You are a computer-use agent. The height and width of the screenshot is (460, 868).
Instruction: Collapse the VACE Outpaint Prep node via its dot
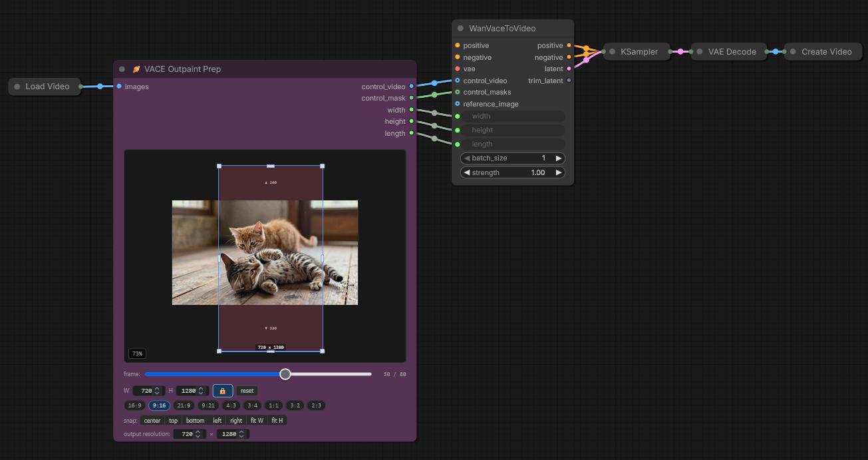tap(122, 69)
